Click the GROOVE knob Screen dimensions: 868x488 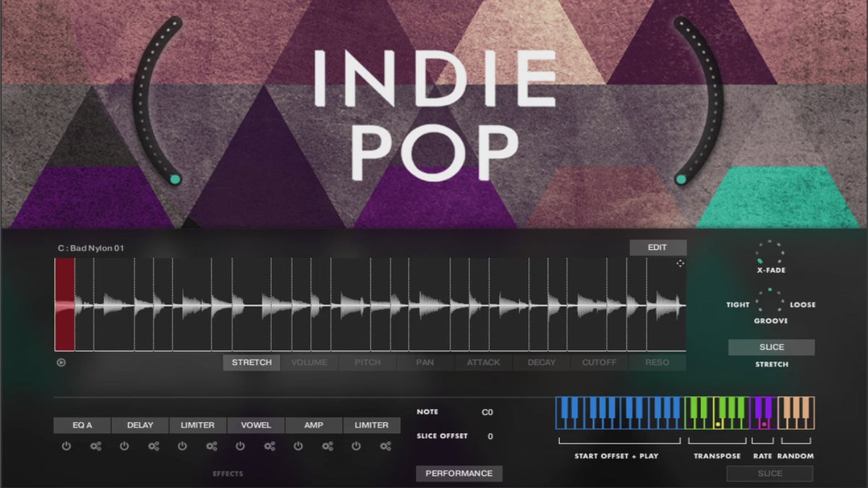(x=770, y=301)
